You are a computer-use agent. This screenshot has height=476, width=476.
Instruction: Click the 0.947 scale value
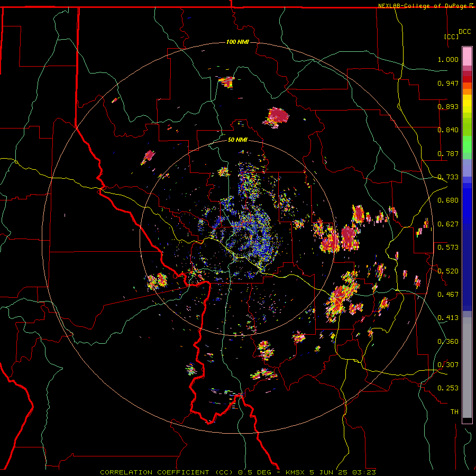pos(448,83)
